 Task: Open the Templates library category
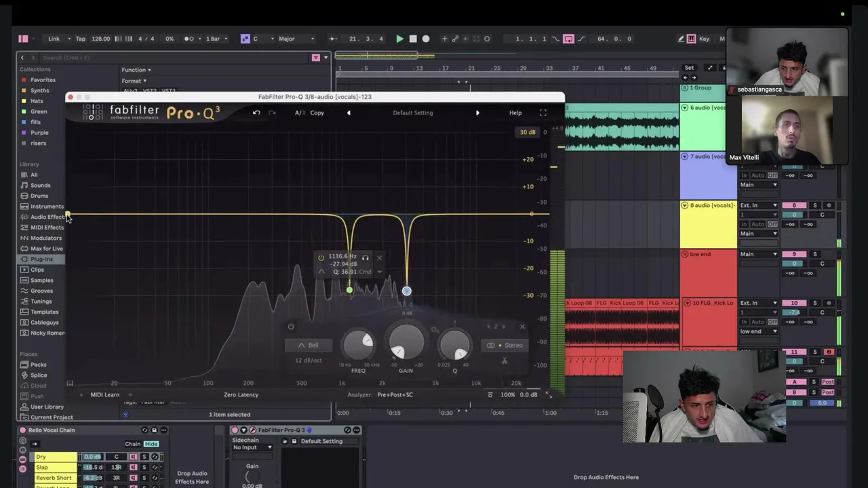click(44, 312)
